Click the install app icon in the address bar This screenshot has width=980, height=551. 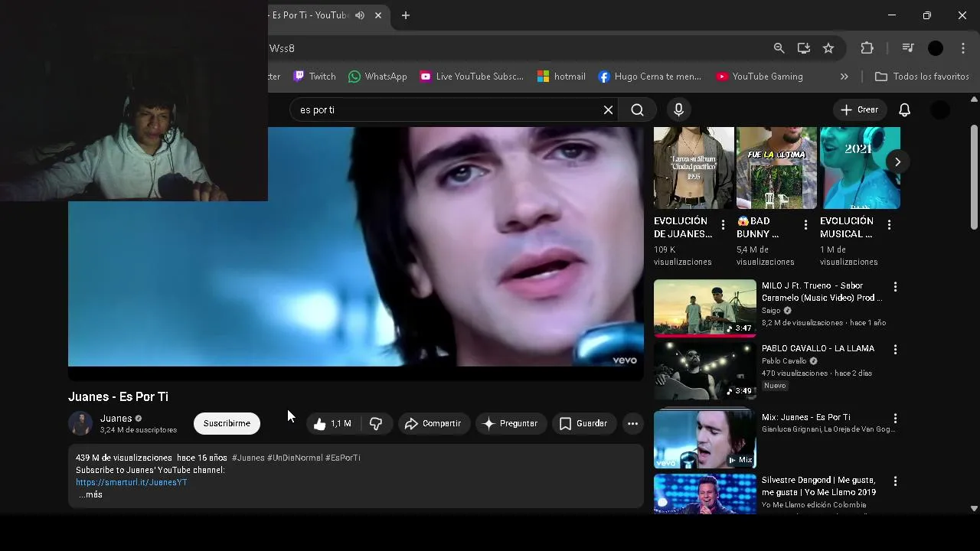click(x=803, y=48)
